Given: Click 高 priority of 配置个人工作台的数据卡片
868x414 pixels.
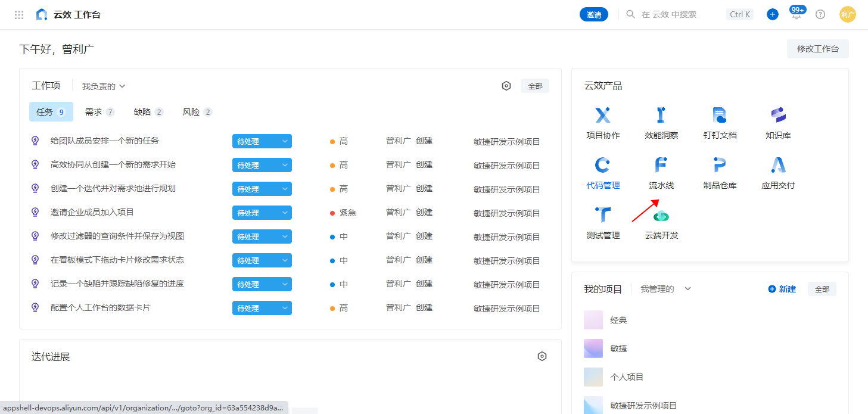Looking at the screenshot, I should [x=339, y=308].
